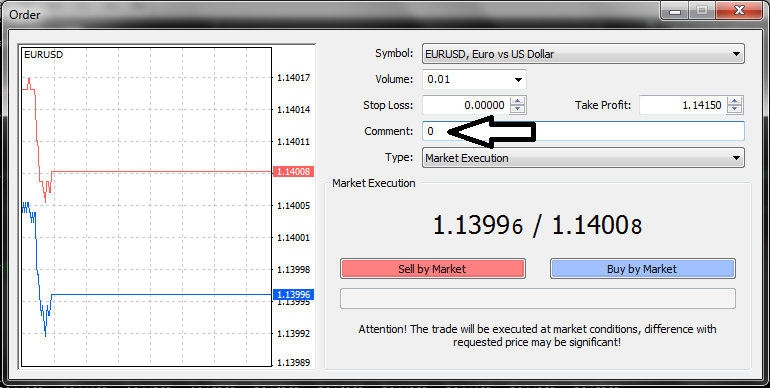Click the Take Profit label
This screenshot has width=770, height=388.
click(603, 105)
